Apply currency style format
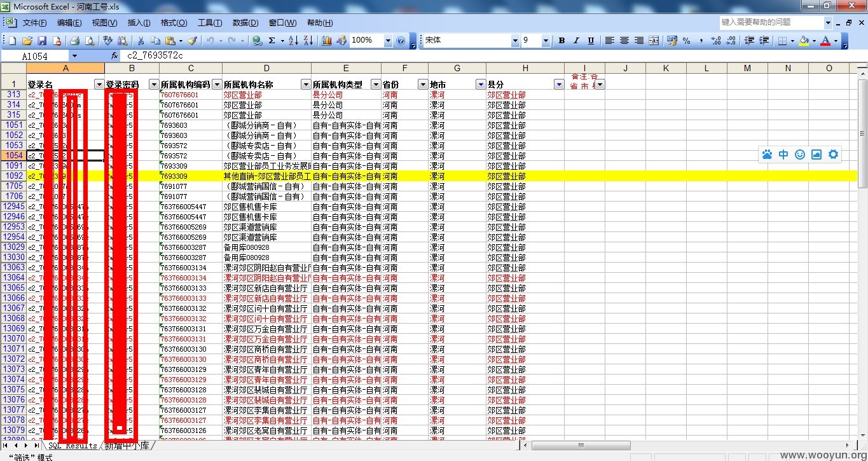 [x=672, y=41]
